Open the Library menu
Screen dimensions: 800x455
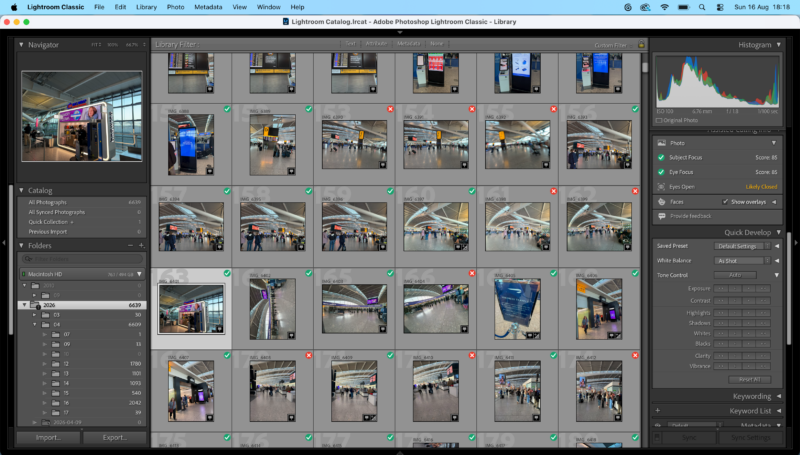tap(146, 7)
